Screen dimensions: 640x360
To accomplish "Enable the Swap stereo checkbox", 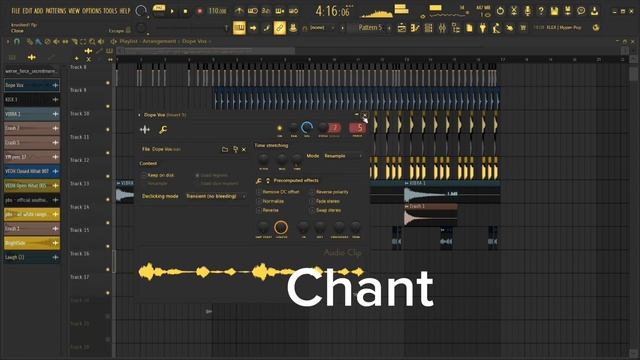I will click(312, 210).
